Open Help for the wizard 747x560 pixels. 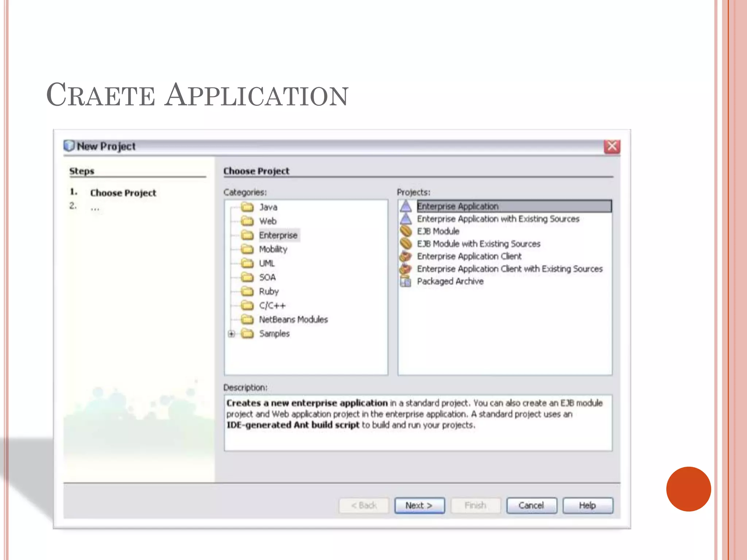(588, 505)
